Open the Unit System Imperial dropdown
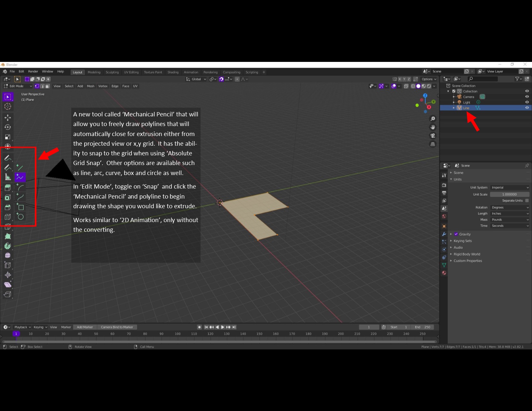The image size is (532, 411). pos(510,188)
